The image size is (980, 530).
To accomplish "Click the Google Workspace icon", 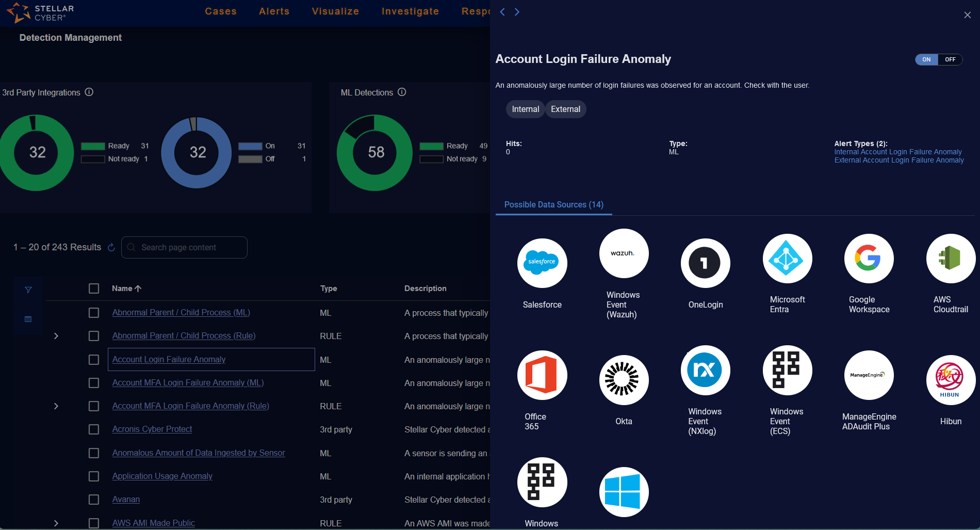I will point(869,259).
